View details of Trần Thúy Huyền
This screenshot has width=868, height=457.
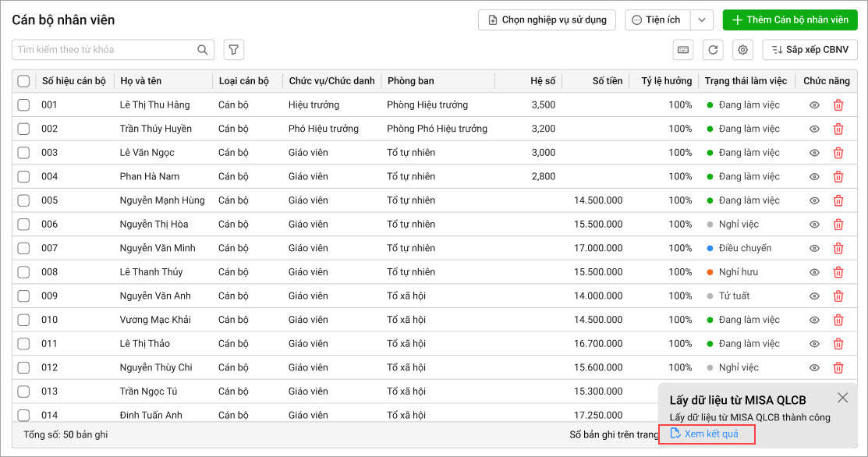[x=814, y=129]
